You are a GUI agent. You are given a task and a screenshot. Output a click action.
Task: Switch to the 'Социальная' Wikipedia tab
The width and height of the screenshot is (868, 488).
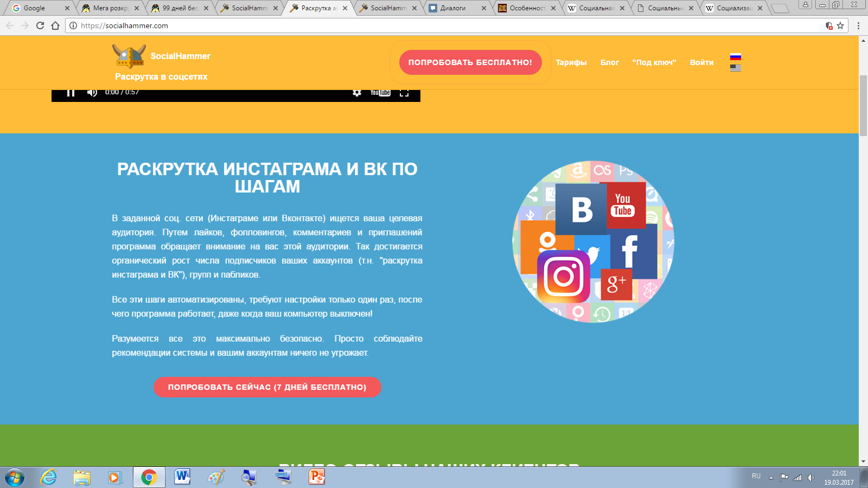pos(597,8)
